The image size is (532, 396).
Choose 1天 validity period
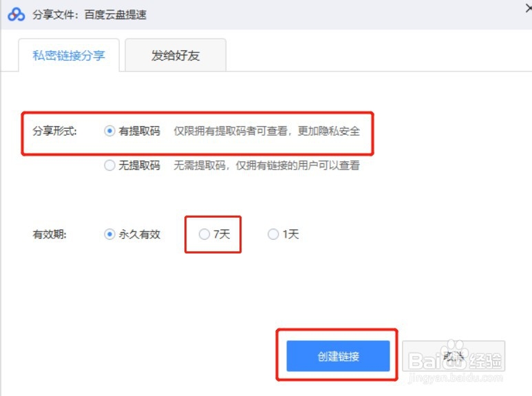273,234
